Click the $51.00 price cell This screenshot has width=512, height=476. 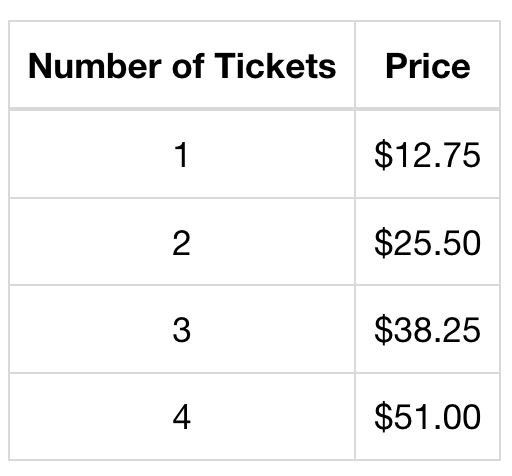coord(428,417)
